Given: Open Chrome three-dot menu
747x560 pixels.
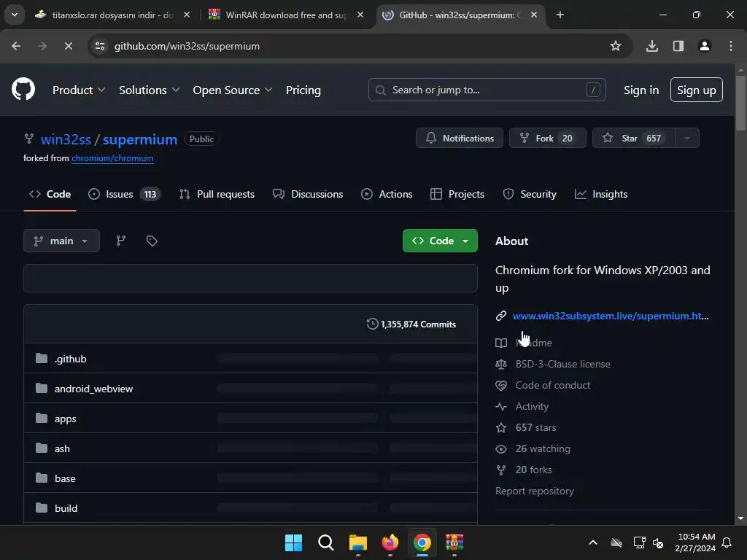Looking at the screenshot, I should pos(731,46).
